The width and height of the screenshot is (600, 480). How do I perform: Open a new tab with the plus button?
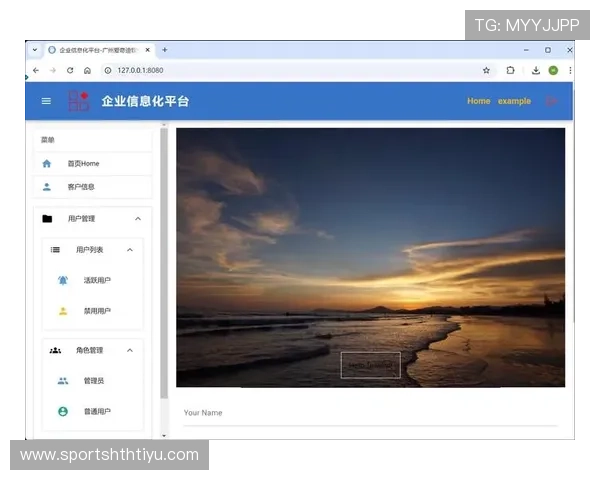(x=165, y=50)
